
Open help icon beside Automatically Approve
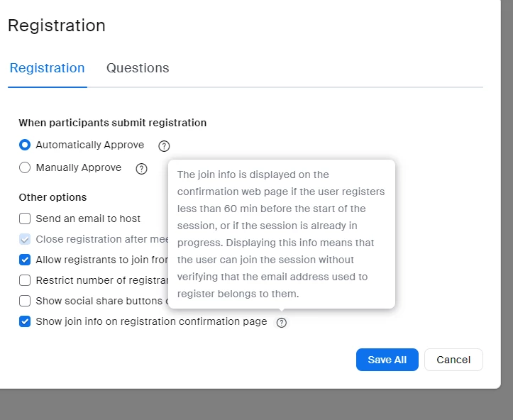coord(164,146)
